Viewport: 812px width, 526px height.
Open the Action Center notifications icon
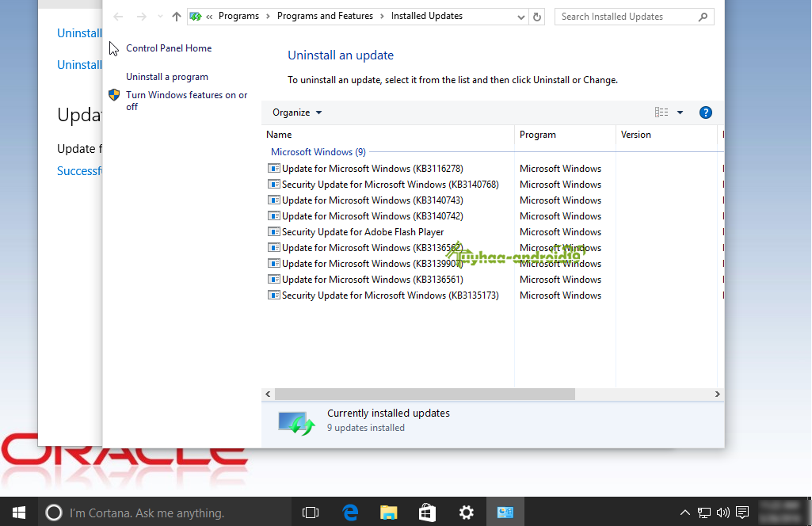742,513
